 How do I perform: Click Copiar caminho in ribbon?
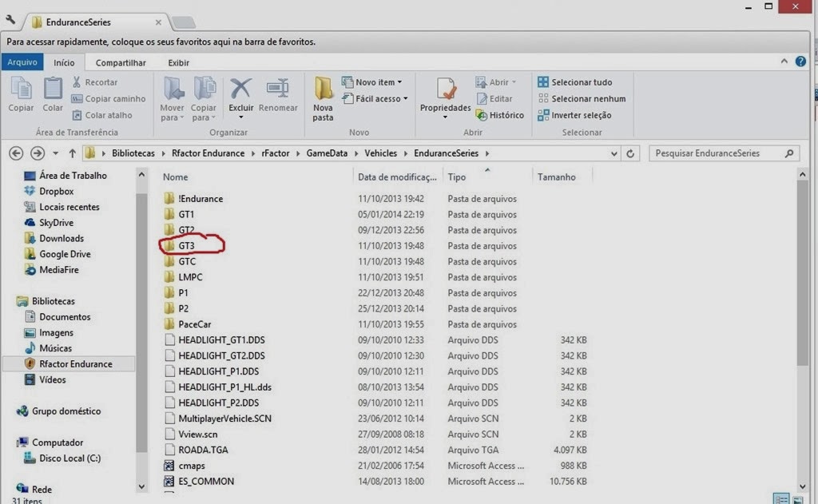[109, 98]
